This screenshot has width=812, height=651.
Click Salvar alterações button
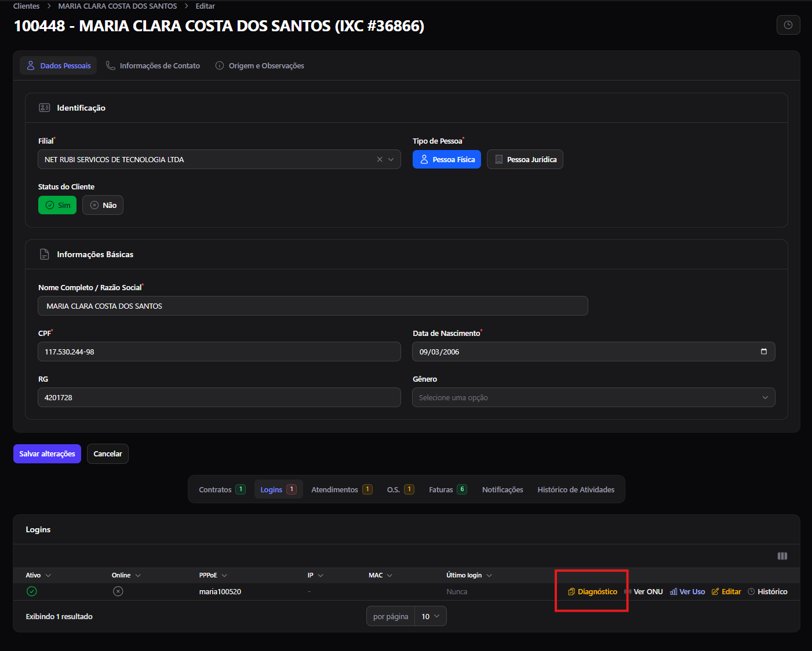[x=47, y=453]
